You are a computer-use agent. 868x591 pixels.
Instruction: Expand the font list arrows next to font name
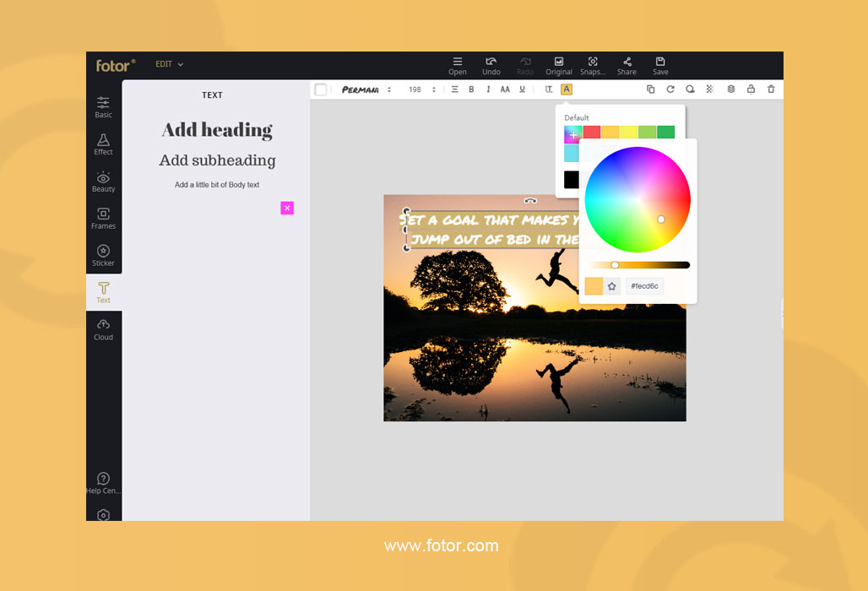389,89
